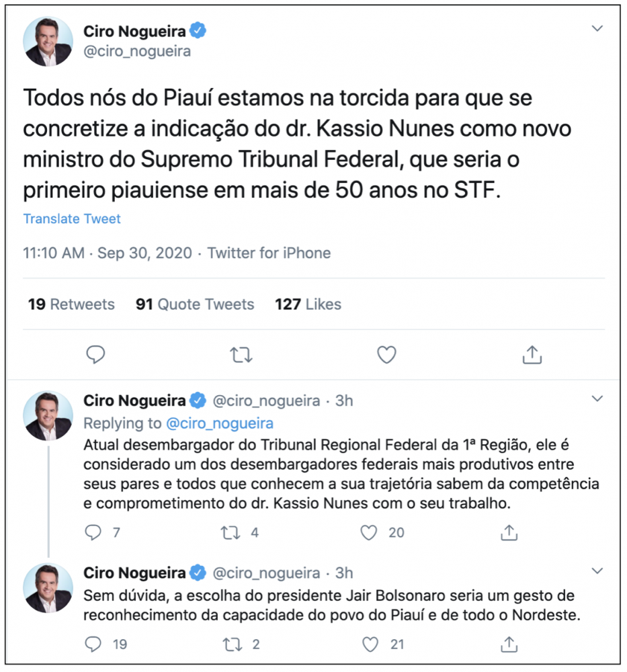Like the reply with 21 likes

point(369,644)
